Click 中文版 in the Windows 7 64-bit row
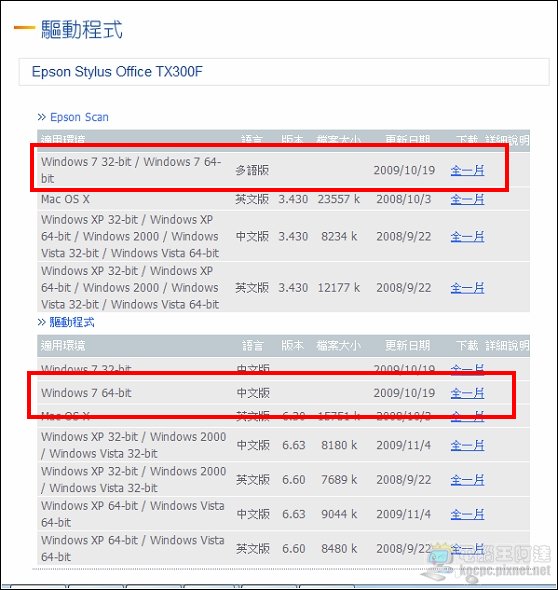Screen dimensions: 558x590 coord(253,393)
